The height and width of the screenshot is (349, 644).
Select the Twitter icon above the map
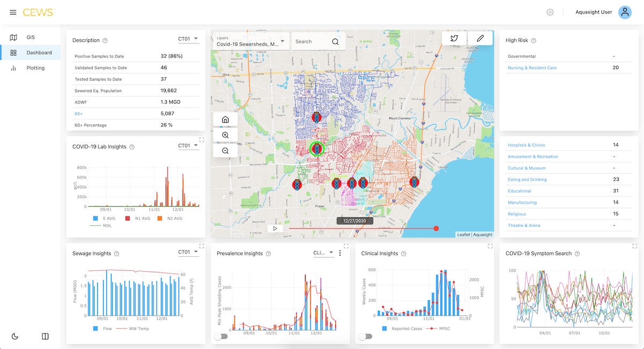click(454, 38)
